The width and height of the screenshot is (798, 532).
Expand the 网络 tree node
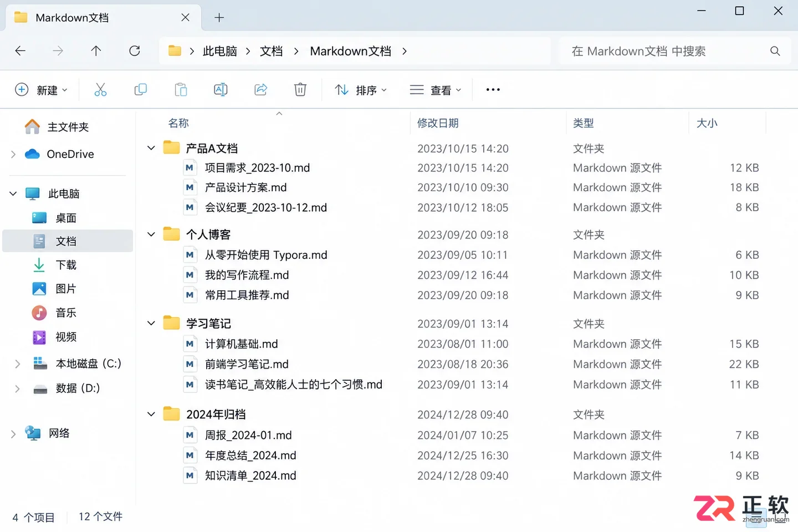click(13, 434)
